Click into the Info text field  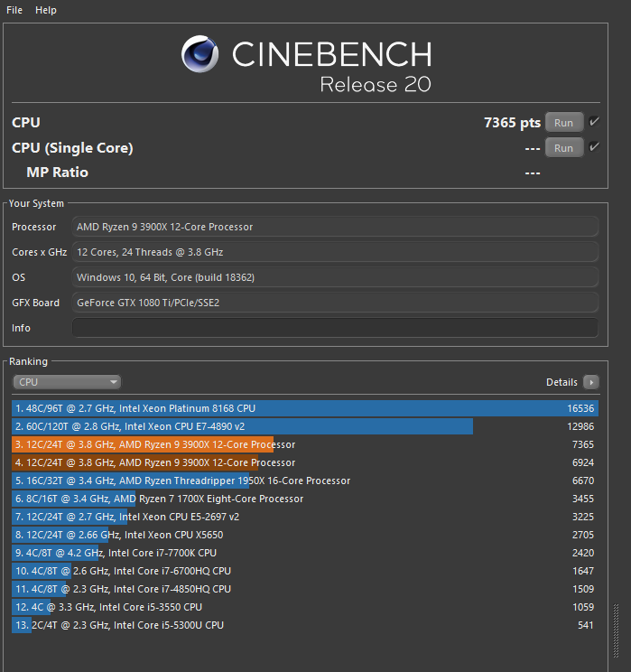coord(335,328)
